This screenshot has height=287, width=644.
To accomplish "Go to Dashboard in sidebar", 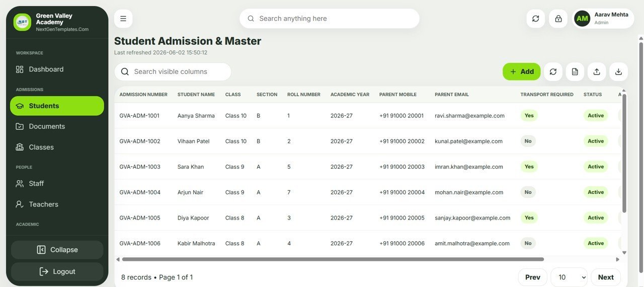I will tap(57, 69).
